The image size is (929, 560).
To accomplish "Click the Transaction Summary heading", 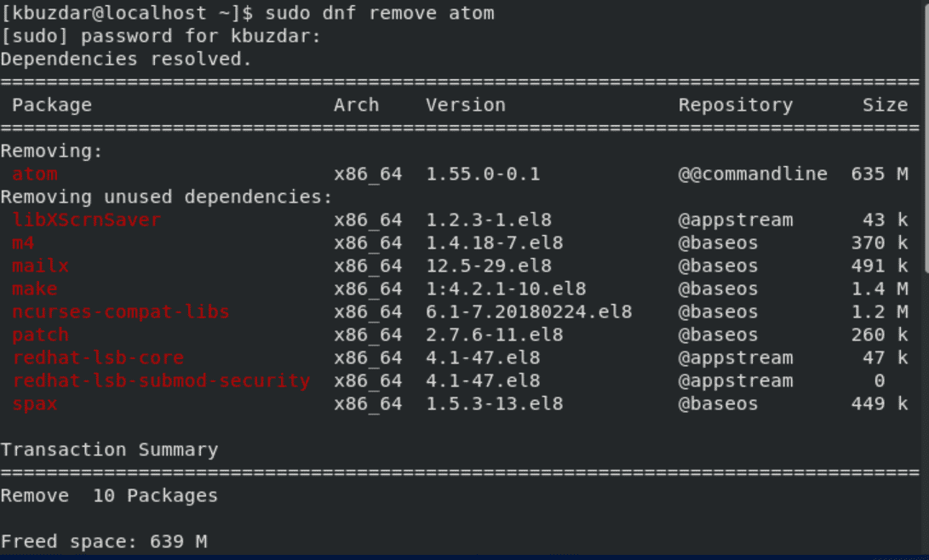I will click(110, 450).
